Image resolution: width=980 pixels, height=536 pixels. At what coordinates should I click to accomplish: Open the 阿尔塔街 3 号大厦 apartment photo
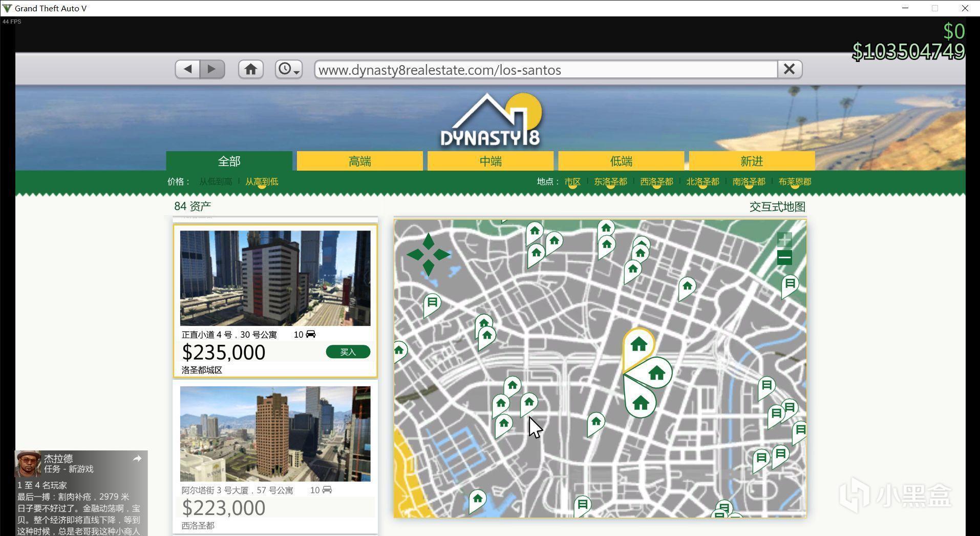(x=275, y=434)
